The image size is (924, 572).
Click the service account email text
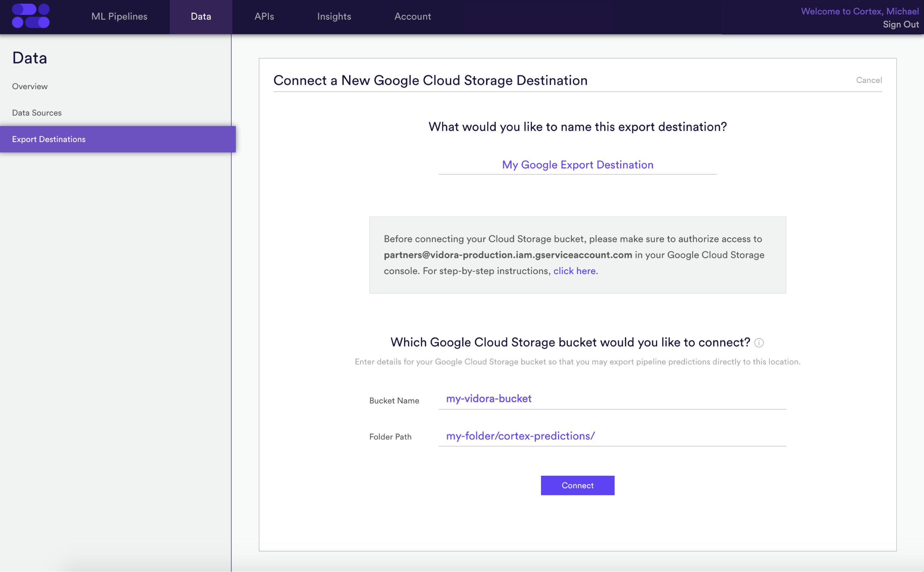508,255
